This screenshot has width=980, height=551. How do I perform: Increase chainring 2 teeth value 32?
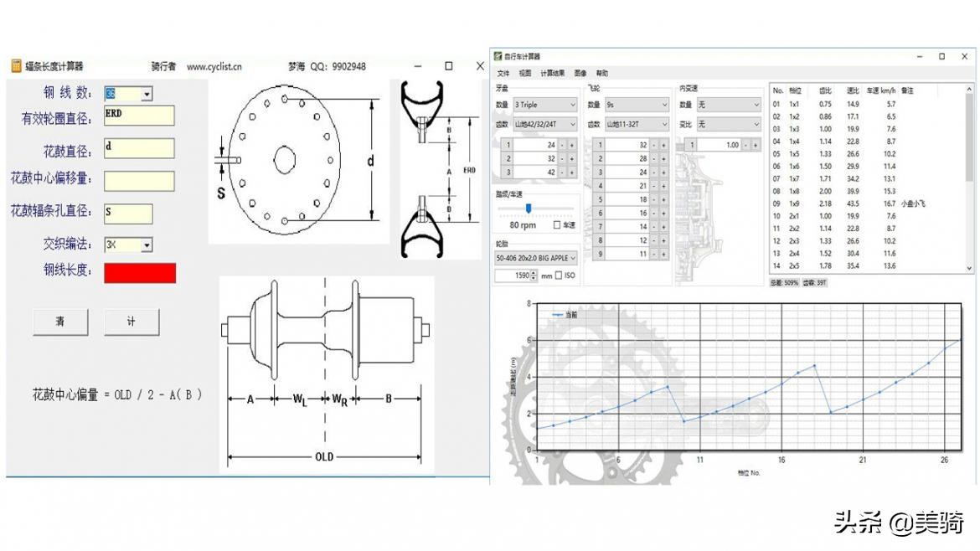click(572, 158)
